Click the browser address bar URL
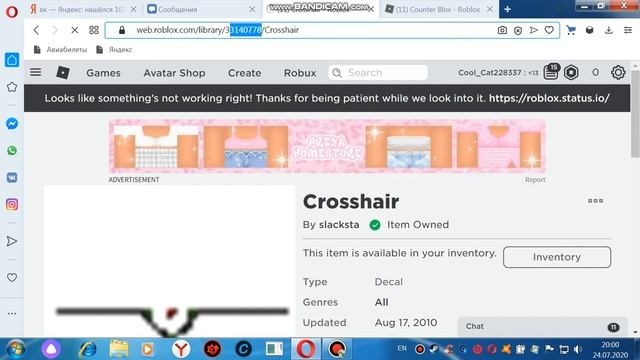Viewport: 640px width, 360px height. [x=218, y=30]
